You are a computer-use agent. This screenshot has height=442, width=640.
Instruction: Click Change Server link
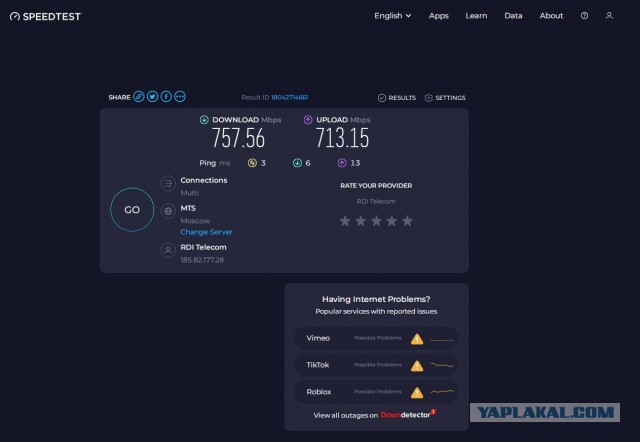click(206, 232)
